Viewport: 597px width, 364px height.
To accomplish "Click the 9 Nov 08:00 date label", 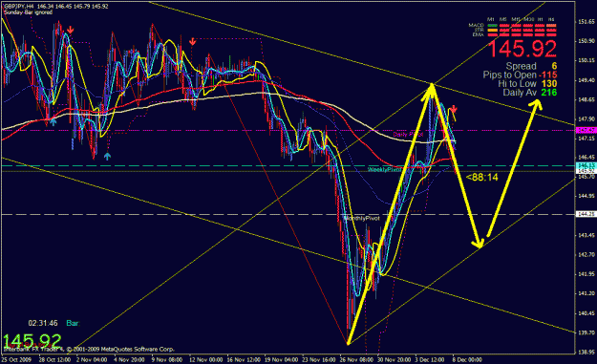I will point(167,359).
